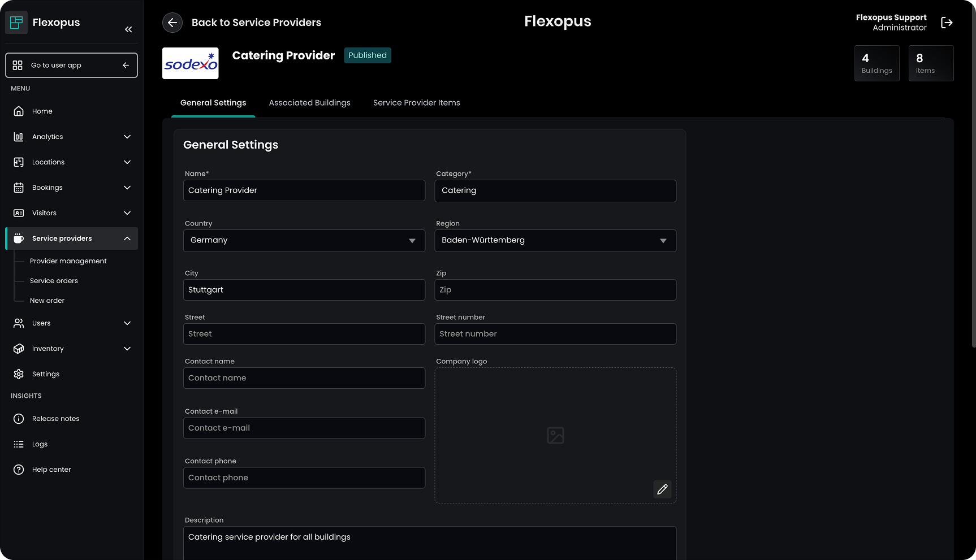Collapse the sidebar with double-chevron icon
The image size is (976, 560).
click(128, 29)
